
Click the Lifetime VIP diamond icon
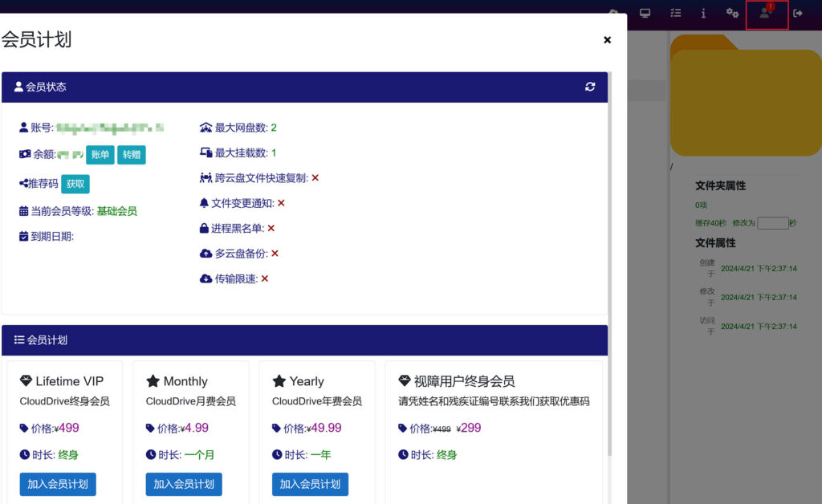26,381
